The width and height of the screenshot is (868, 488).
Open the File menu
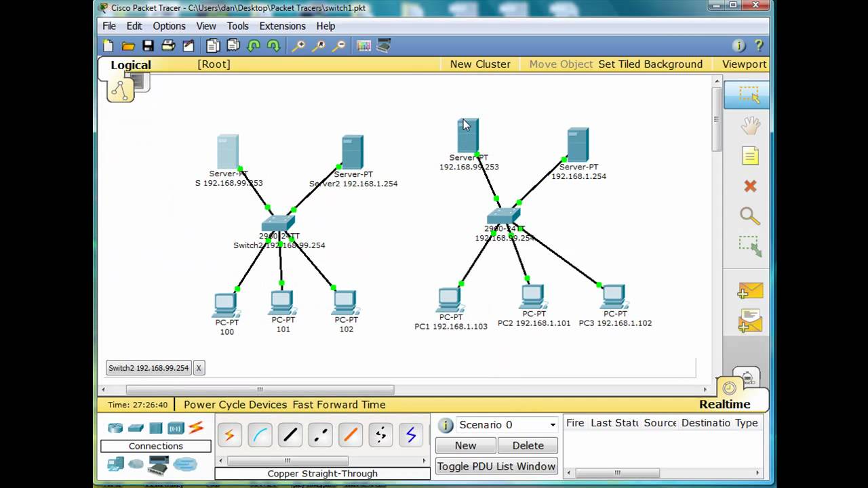109,26
